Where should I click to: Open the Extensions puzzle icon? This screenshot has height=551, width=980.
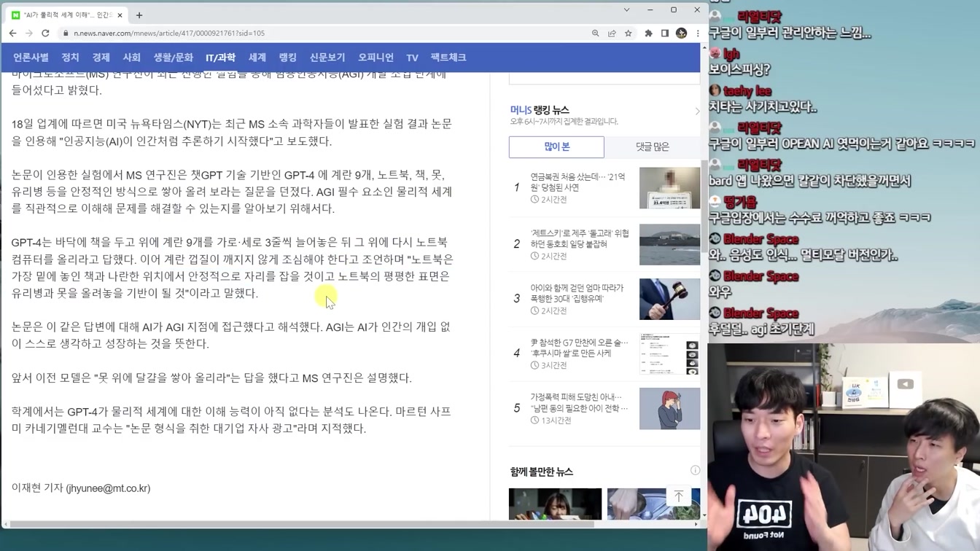pyautogui.click(x=648, y=34)
